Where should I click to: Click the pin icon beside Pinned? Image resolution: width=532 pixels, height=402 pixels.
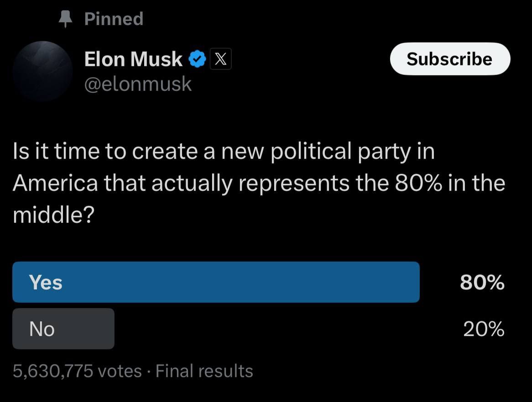click(66, 19)
